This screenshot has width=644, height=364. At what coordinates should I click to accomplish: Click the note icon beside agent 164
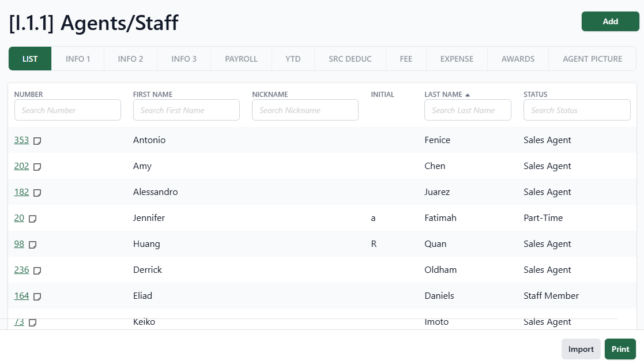click(37, 296)
